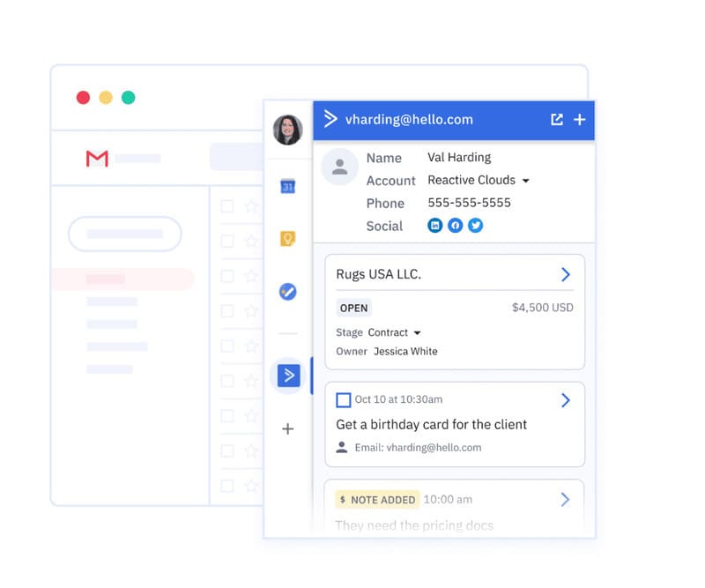Click Rugs USA LLC. deal title
This screenshot has height=588, width=705.
pyautogui.click(x=379, y=274)
